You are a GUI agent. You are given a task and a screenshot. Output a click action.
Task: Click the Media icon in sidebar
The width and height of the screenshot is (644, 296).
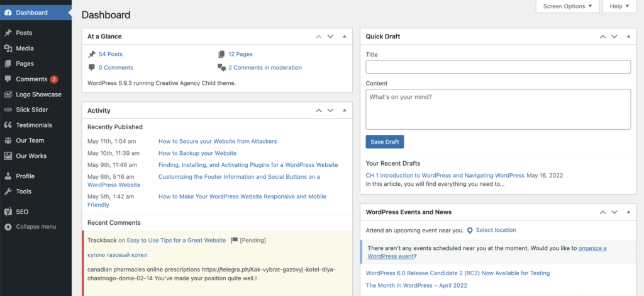click(x=8, y=48)
